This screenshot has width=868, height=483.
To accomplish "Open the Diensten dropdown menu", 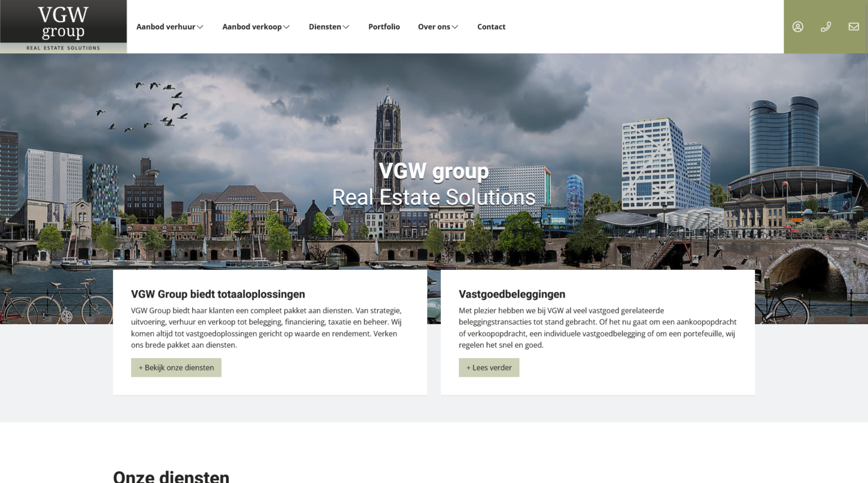I will [329, 27].
